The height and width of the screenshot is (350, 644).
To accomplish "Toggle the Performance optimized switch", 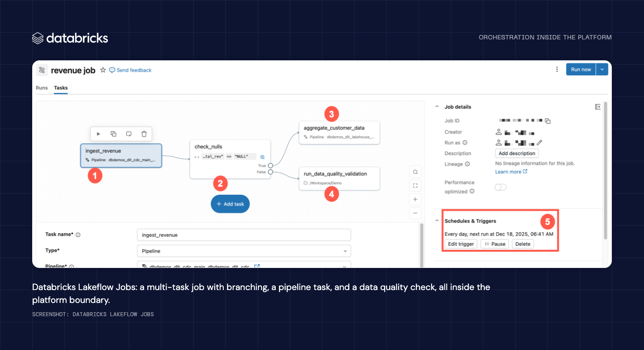I will pyautogui.click(x=501, y=187).
